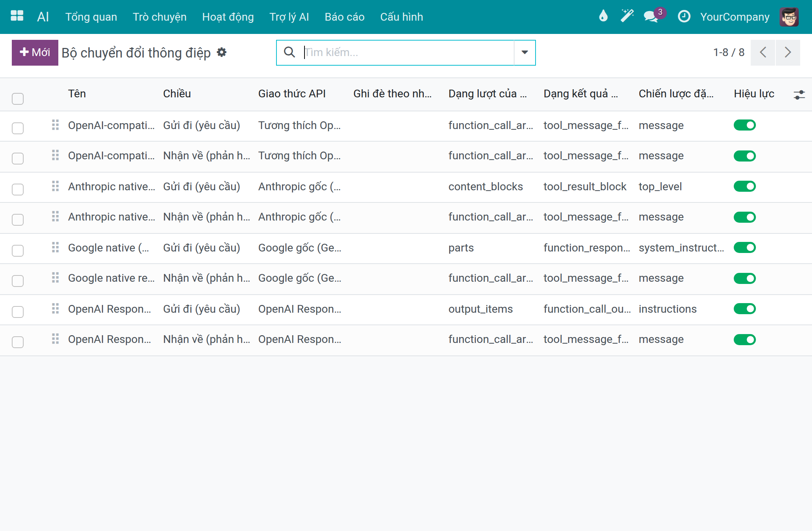Toggle Hiệu lực on last OpenAI Respon row
This screenshot has height=531, width=812.
pyautogui.click(x=745, y=340)
